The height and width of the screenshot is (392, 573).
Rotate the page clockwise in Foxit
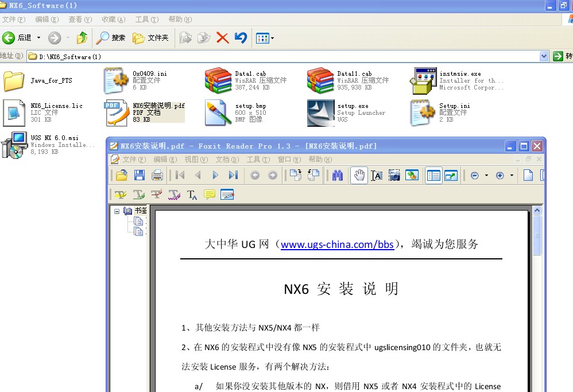(x=295, y=176)
